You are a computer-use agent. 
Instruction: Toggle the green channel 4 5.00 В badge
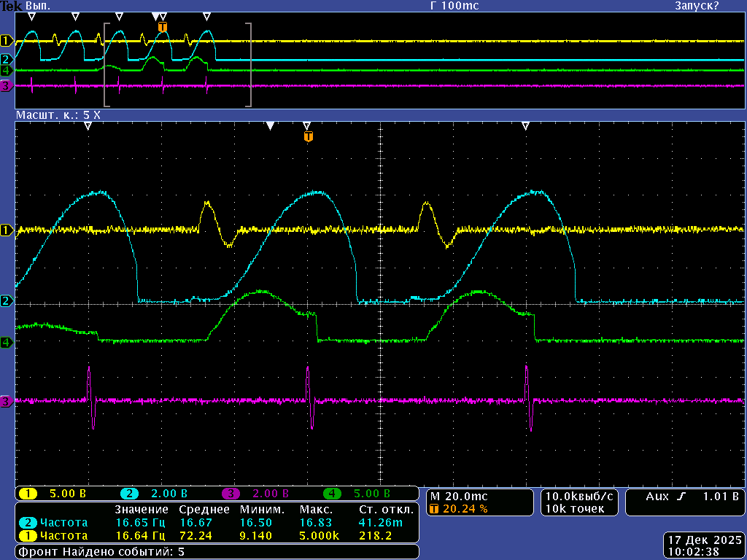pos(331,494)
